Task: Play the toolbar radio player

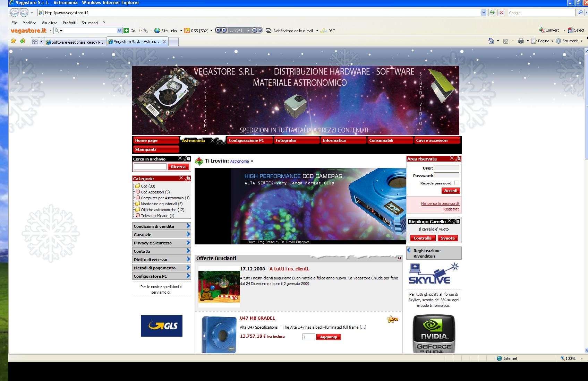Action: (x=224, y=30)
